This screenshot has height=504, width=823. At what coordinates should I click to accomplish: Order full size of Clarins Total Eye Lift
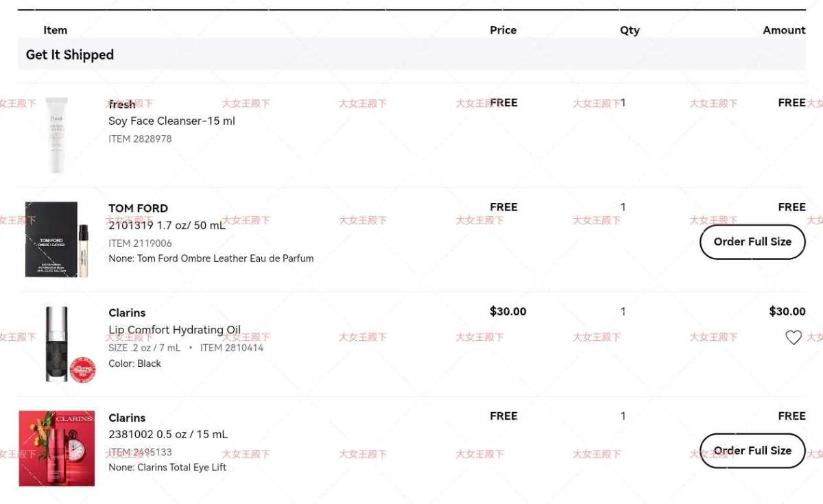[752, 451]
